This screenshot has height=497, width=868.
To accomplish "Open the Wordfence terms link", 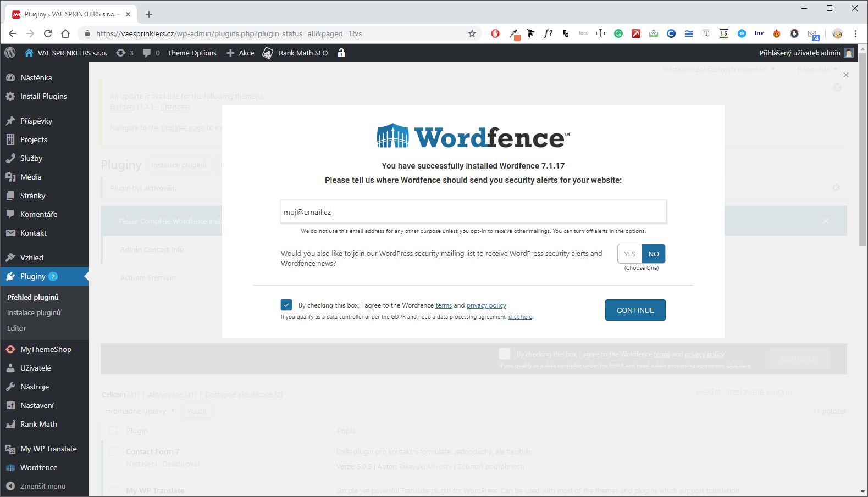I will tap(444, 305).
